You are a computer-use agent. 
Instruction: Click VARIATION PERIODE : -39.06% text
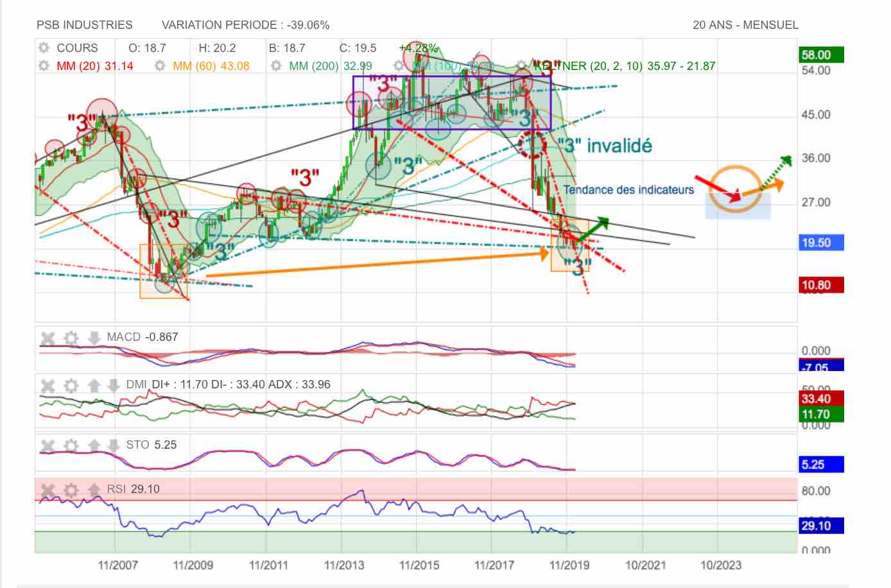pyautogui.click(x=245, y=25)
